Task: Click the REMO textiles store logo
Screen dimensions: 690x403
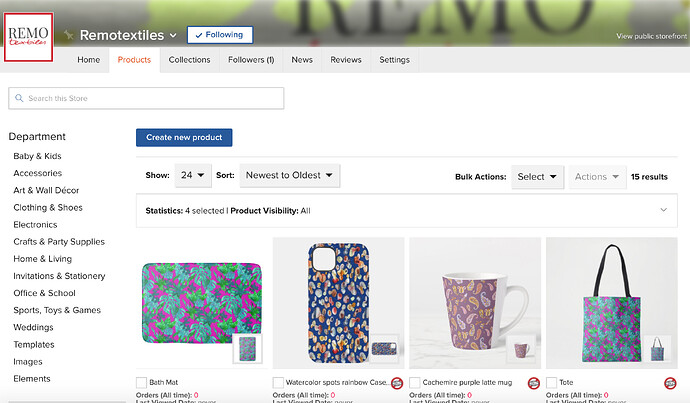Action: (29, 37)
